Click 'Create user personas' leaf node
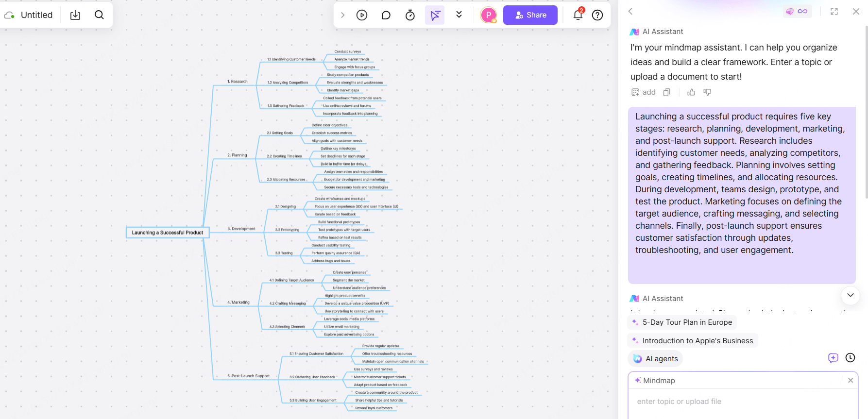This screenshot has height=419, width=868. 350,272
